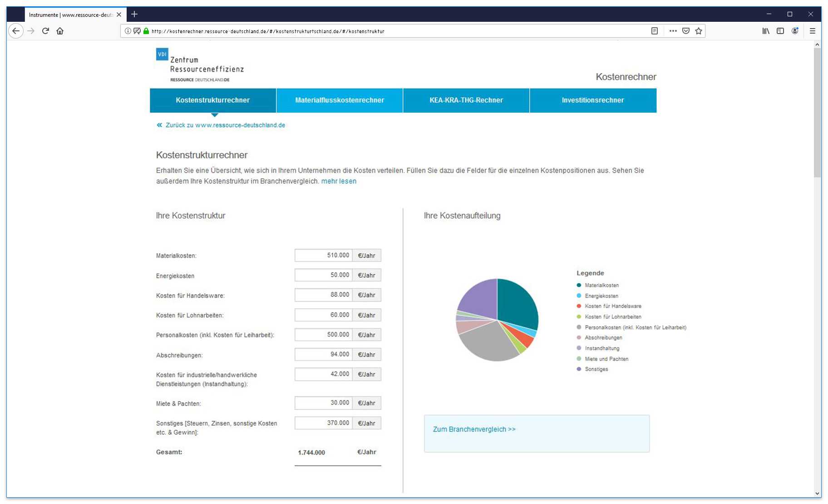
Task: Click the page vertical scrollbar
Action: (818, 113)
